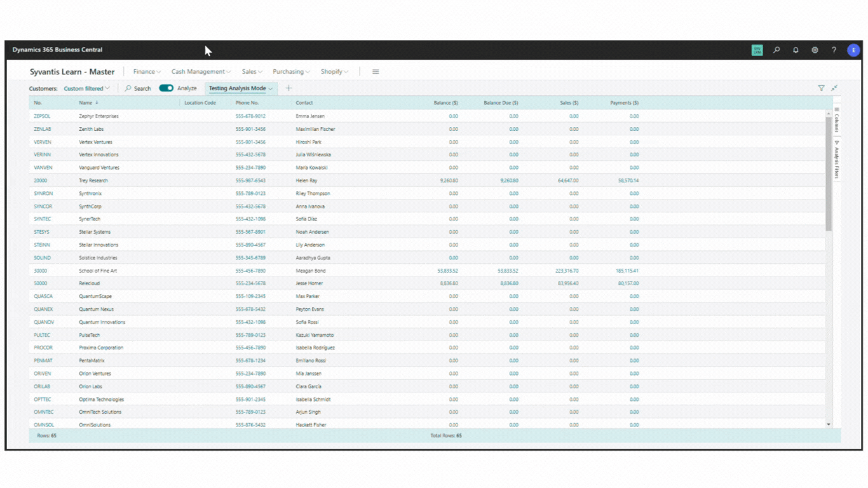
Task: Select the OmniTech Solutions name cell
Action: (x=100, y=412)
